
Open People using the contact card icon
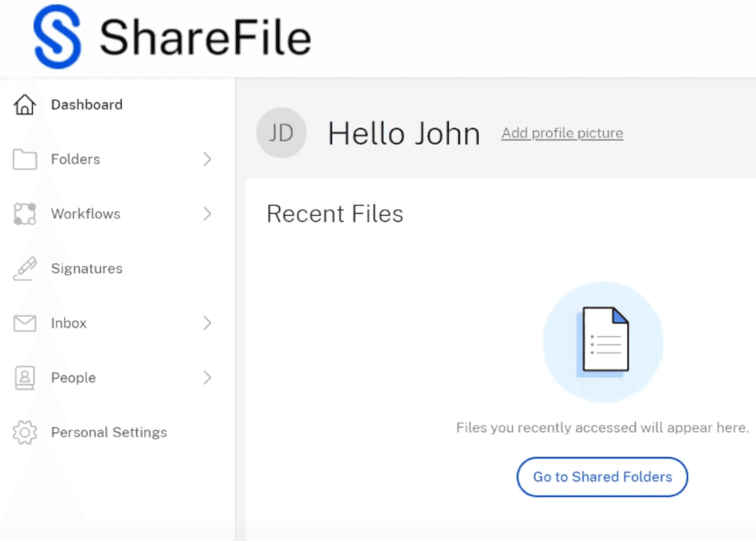tap(24, 378)
